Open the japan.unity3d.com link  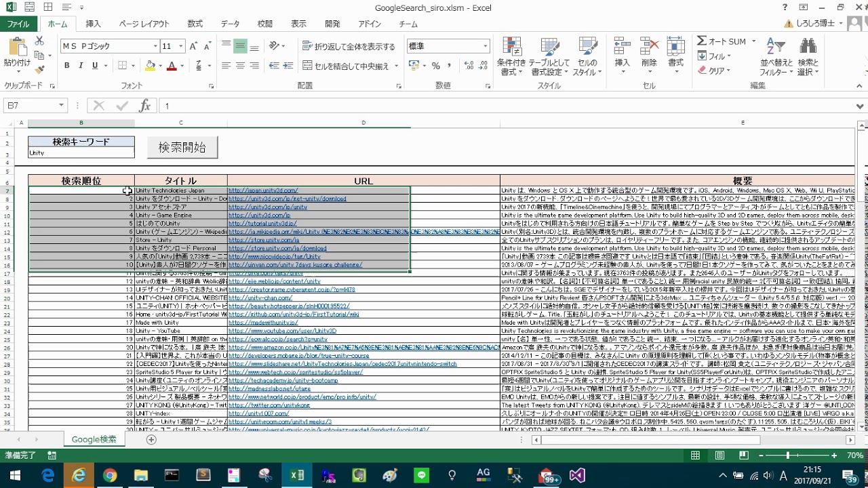click(263, 190)
